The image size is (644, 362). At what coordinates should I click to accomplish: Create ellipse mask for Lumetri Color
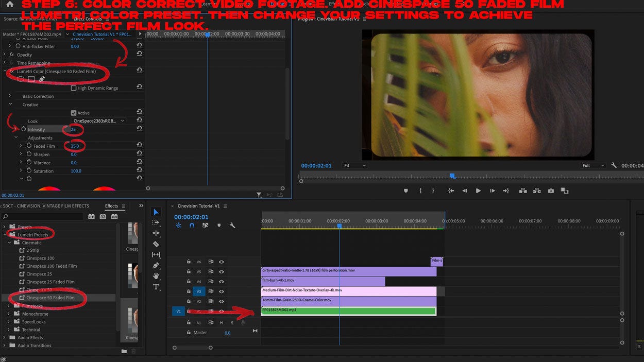(21, 79)
